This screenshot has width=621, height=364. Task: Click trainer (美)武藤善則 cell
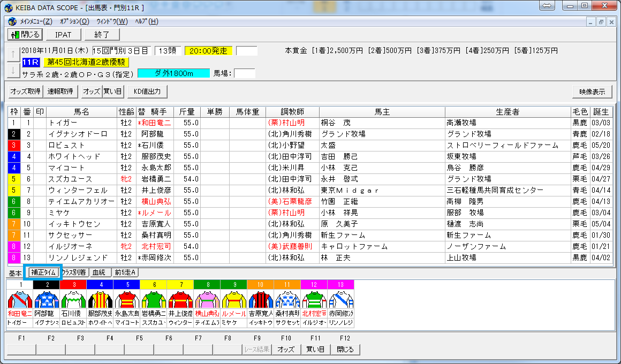293,246
